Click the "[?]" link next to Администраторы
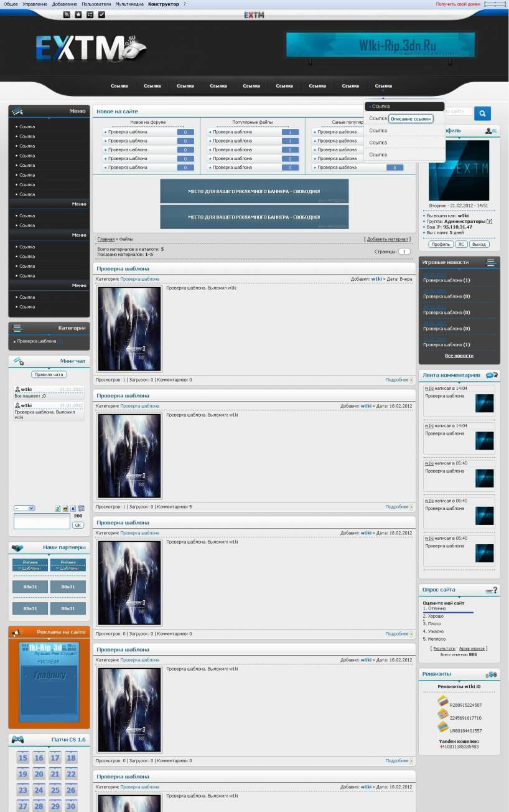The width and height of the screenshot is (509, 812). (490, 221)
